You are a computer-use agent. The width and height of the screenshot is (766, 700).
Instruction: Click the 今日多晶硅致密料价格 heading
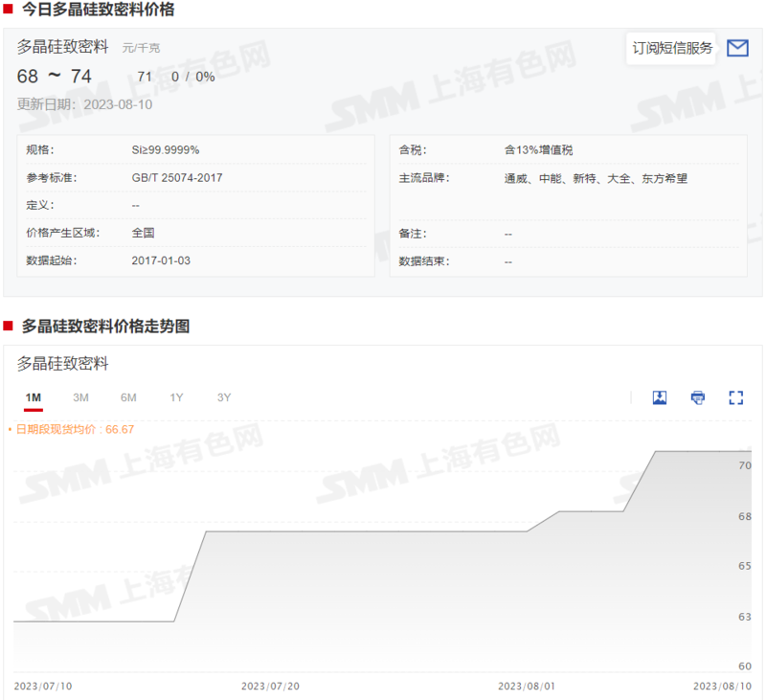click(x=98, y=9)
